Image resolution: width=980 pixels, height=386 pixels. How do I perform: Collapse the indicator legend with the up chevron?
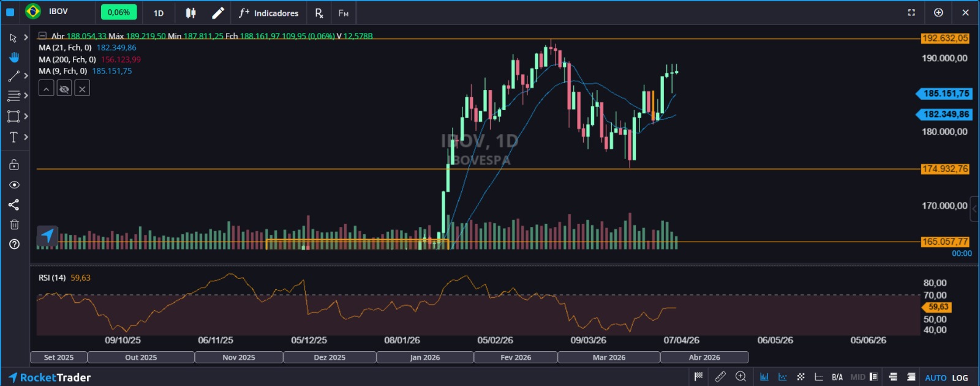pyautogui.click(x=47, y=89)
